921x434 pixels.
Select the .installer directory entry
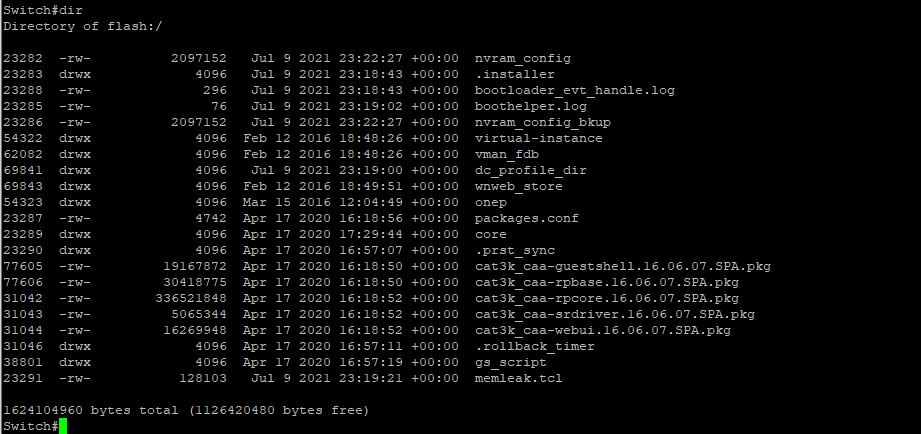point(515,75)
